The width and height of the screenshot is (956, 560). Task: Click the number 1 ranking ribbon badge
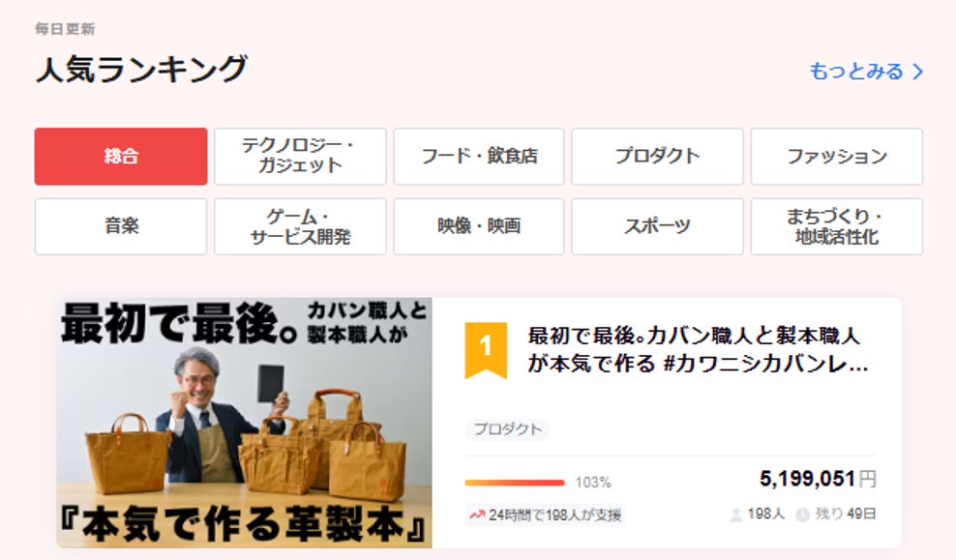[486, 348]
